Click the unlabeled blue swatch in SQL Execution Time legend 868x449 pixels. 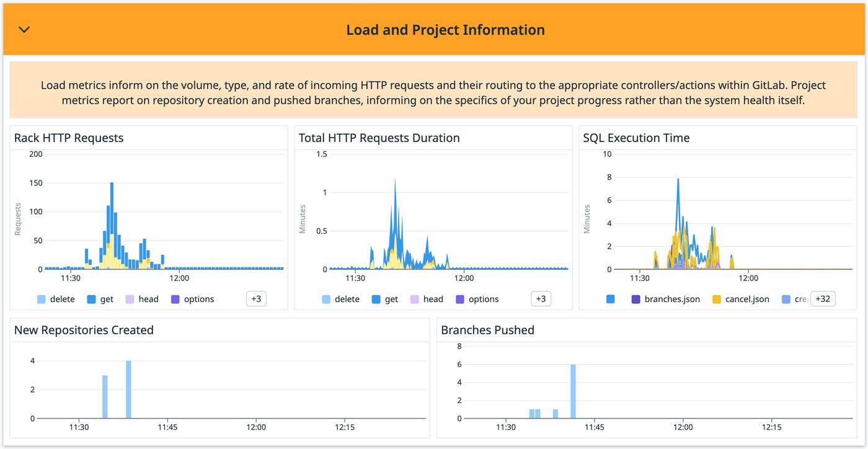point(610,299)
